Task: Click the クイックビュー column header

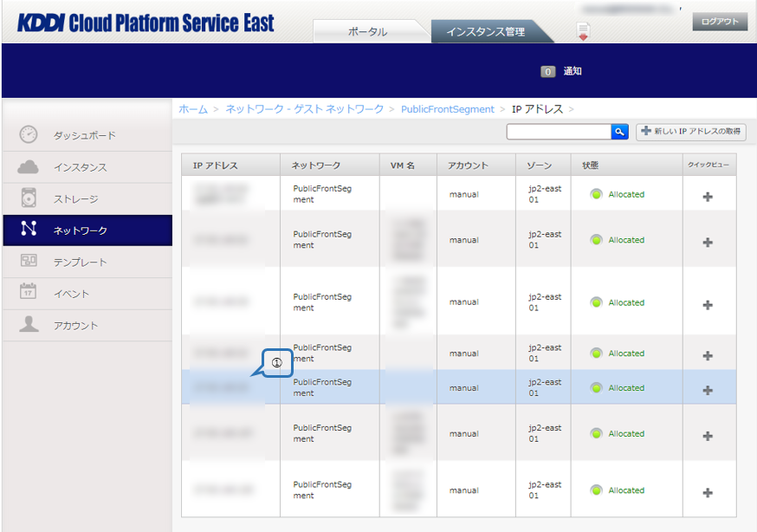Action: pyautogui.click(x=709, y=165)
